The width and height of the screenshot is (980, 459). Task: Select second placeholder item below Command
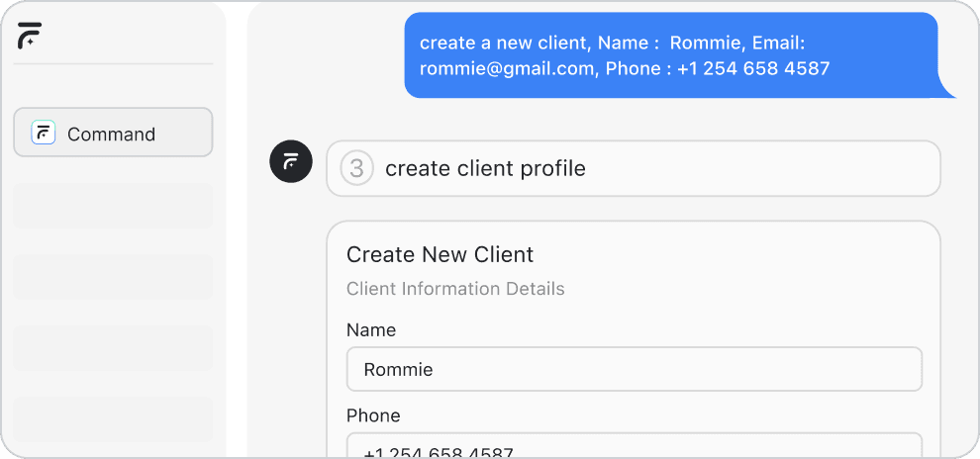tap(113, 277)
